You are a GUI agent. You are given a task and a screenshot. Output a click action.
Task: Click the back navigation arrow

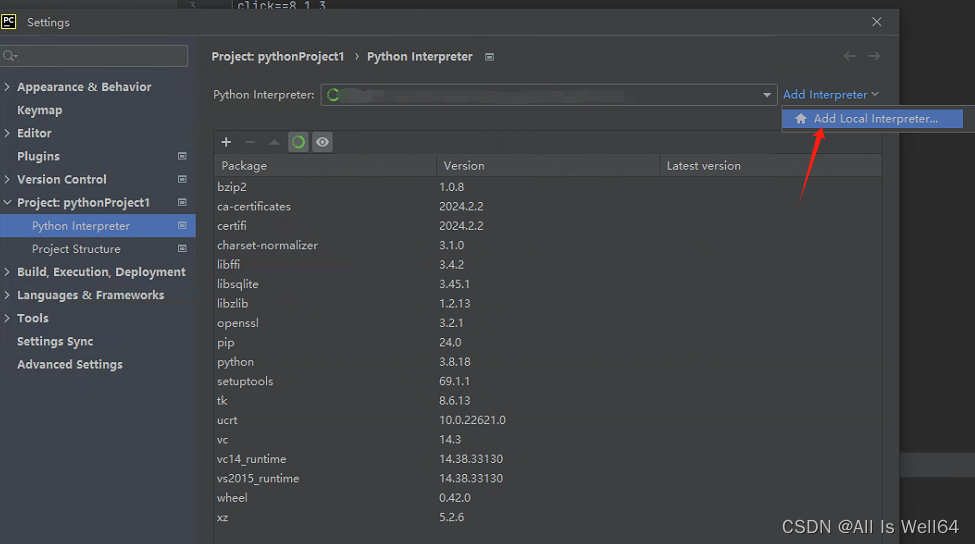tap(849, 56)
